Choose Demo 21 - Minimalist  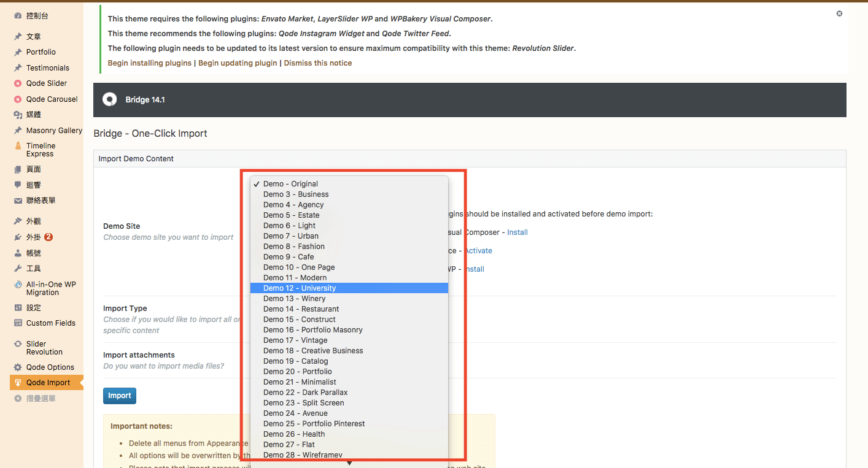349,382
